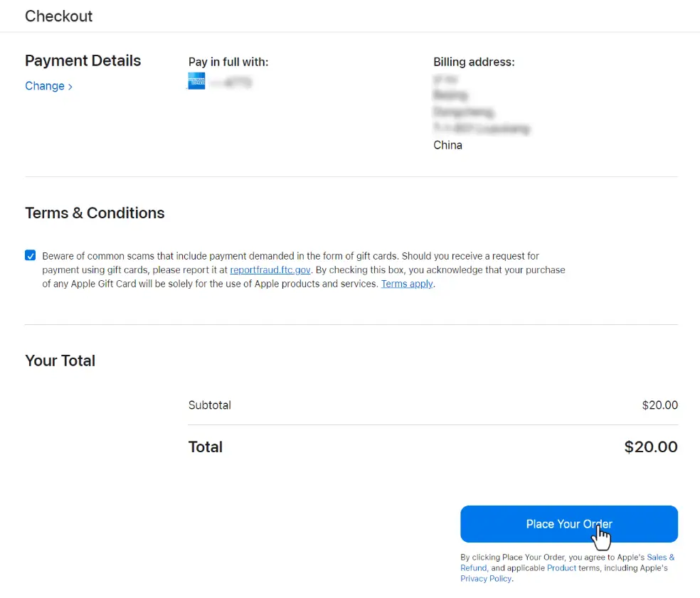Image resolution: width=700 pixels, height=598 pixels.
Task: Open the Product terms link
Action: click(x=561, y=568)
